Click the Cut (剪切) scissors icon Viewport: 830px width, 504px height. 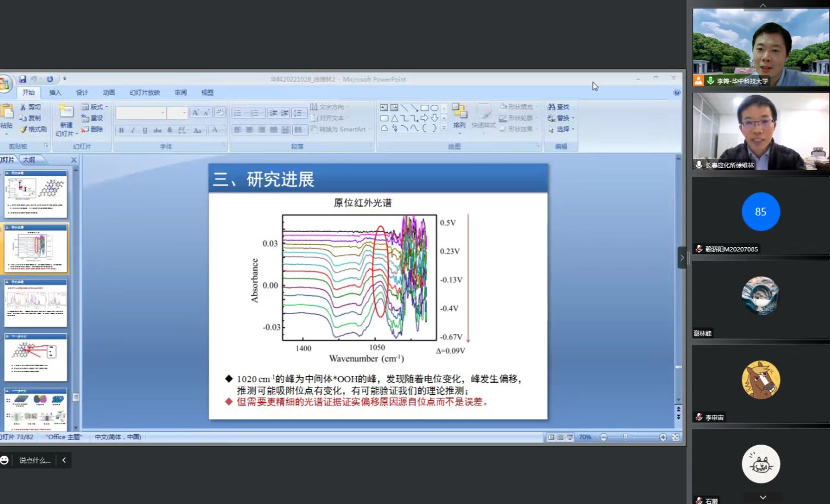click(x=23, y=107)
